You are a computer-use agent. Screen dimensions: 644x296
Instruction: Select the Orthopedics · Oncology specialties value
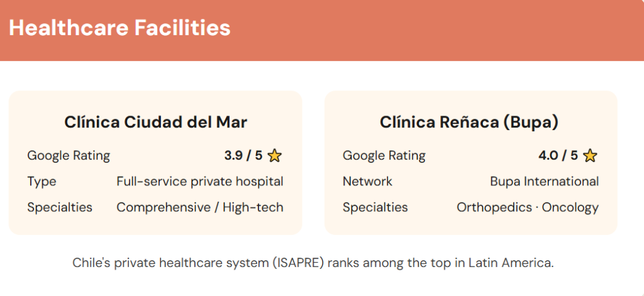coord(528,207)
